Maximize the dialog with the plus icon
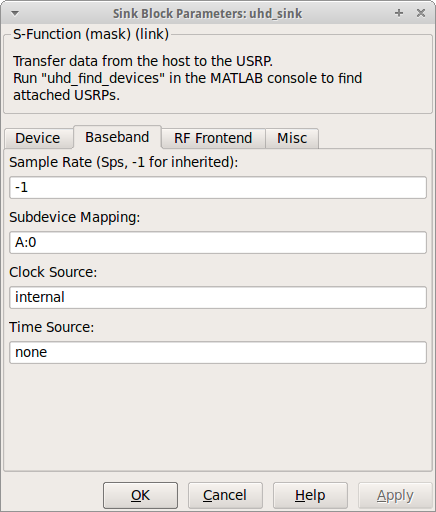 [x=399, y=13]
